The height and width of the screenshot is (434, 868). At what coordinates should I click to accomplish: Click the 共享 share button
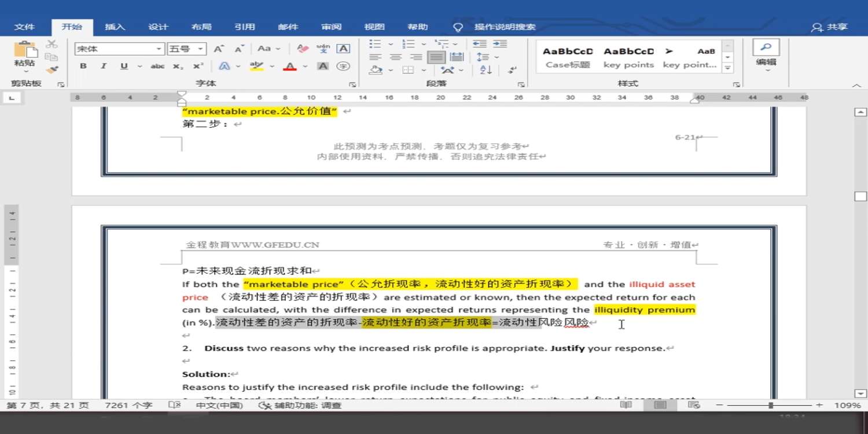point(830,27)
